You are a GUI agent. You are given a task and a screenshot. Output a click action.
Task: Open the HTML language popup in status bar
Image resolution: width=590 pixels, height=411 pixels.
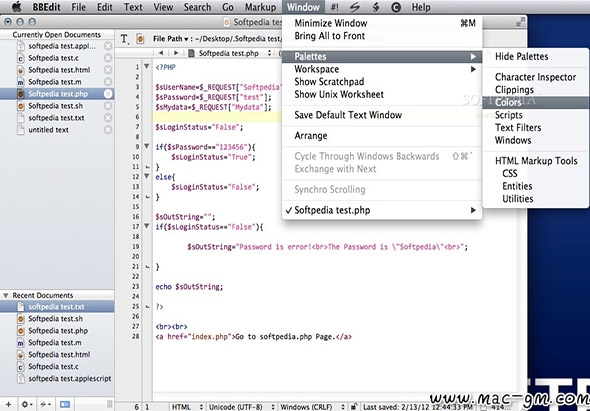[x=187, y=407]
